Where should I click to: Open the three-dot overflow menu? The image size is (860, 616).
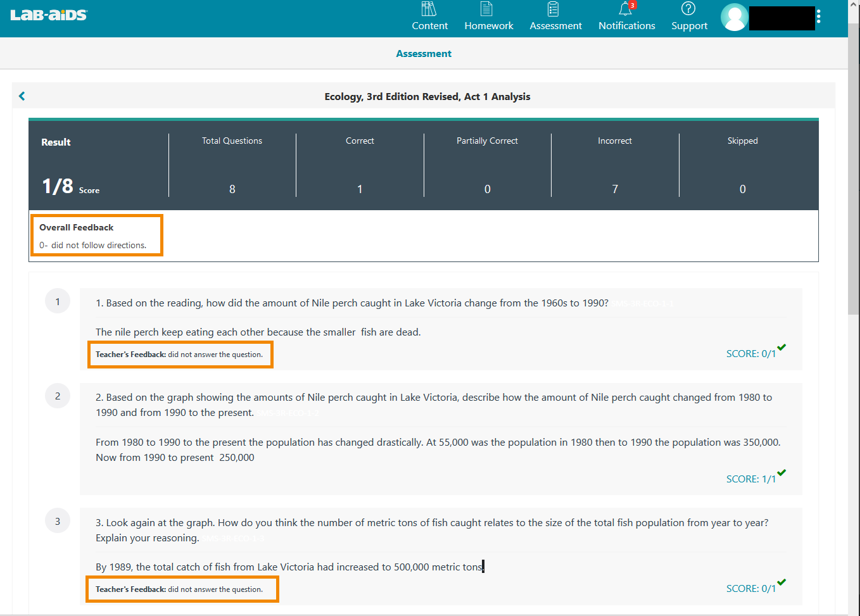coord(819,18)
